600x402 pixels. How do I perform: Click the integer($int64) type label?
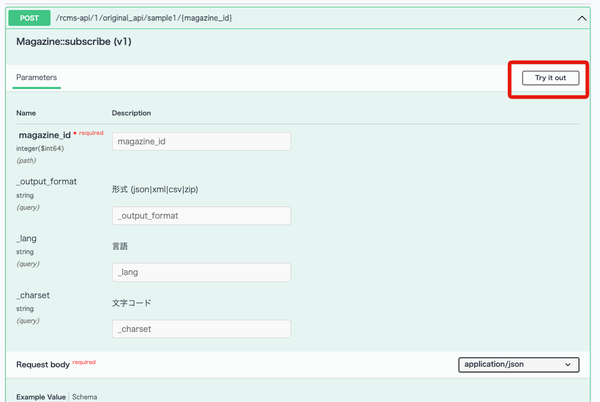(40, 148)
